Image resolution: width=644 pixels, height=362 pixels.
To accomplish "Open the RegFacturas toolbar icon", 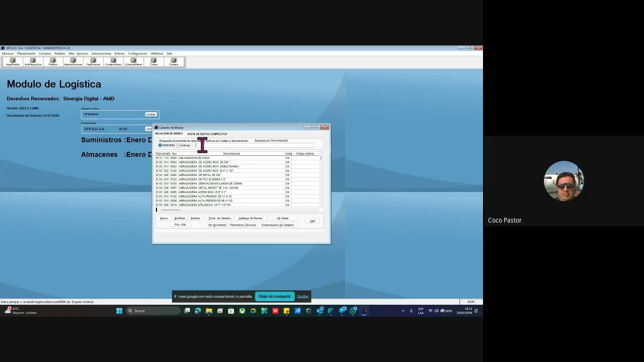I will pos(93,61).
